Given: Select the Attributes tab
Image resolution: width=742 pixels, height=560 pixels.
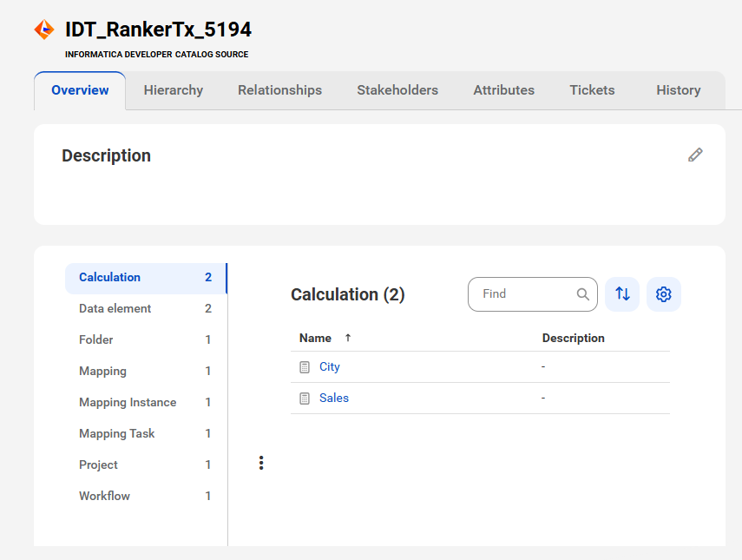Looking at the screenshot, I should point(504,90).
